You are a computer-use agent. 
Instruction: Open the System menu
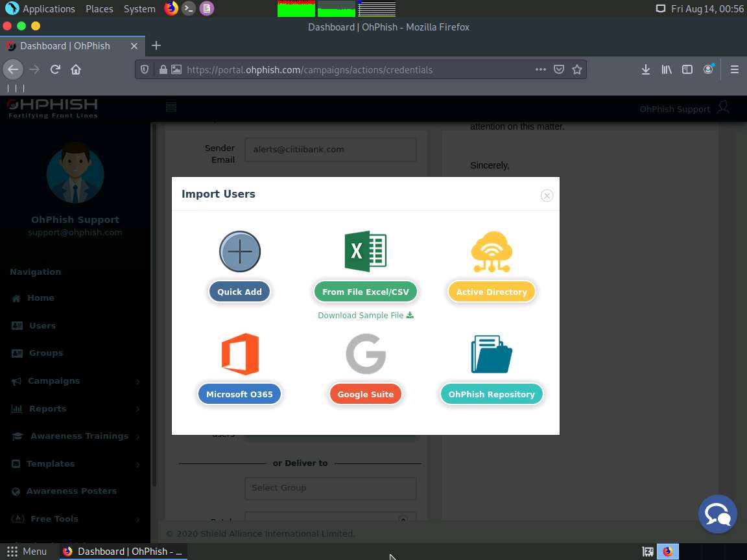point(139,8)
